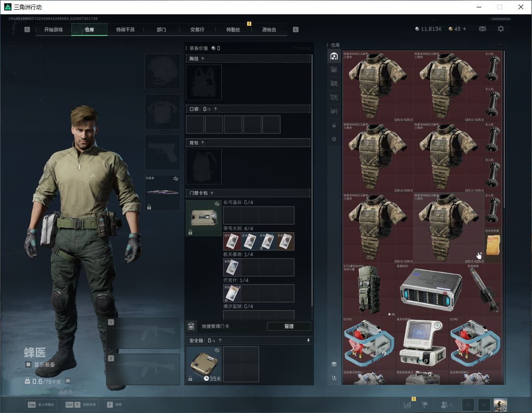Select the empty body armor slot
The width and height of the screenshot is (532, 413).
pyautogui.click(x=163, y=112)
